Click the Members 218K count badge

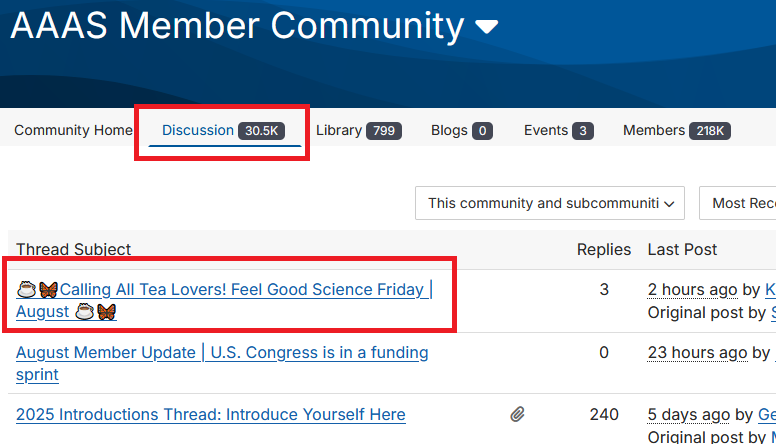click(710, 131)
